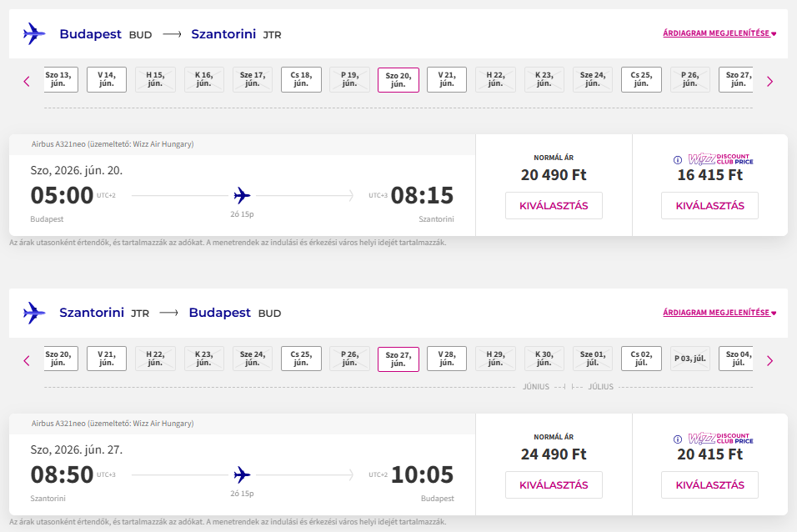Choose outbound date Cs 25, jún.

click(x=643, y=79)
